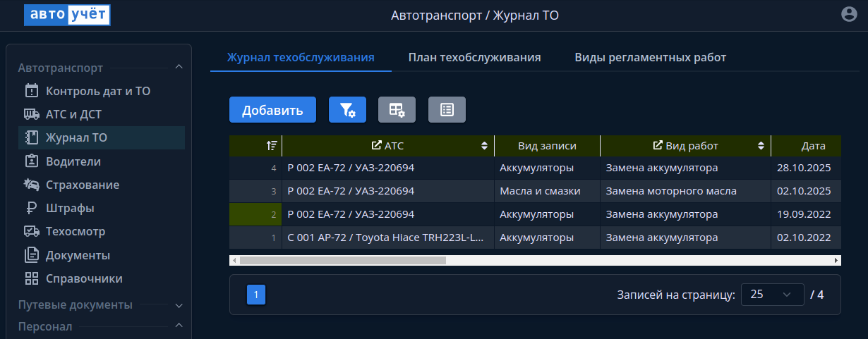Go to page 1 in pagination
Viewport: 868px width, 339px height.
tap(255, 294)
